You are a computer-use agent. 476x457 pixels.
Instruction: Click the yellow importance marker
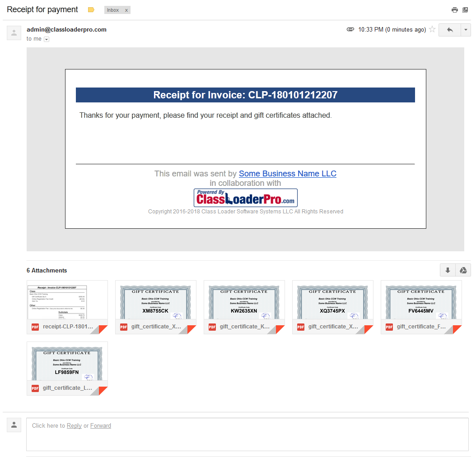[91, 10]
